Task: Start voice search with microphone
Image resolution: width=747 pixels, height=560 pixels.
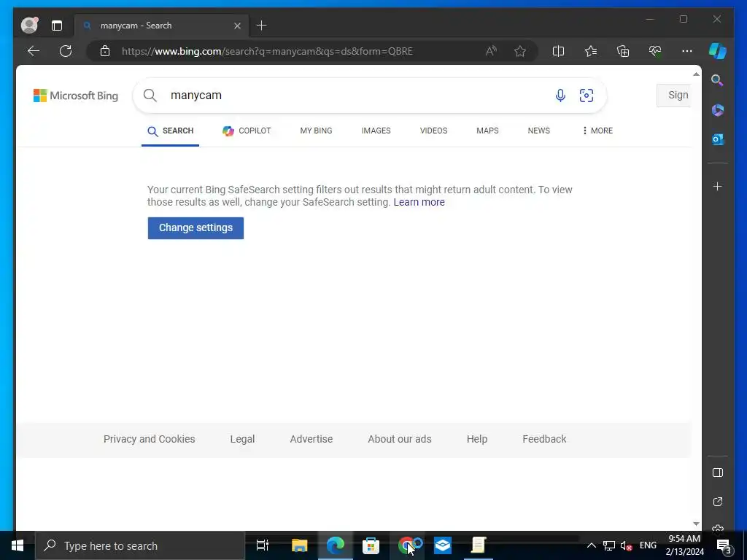Action: (x=561, y=96)
